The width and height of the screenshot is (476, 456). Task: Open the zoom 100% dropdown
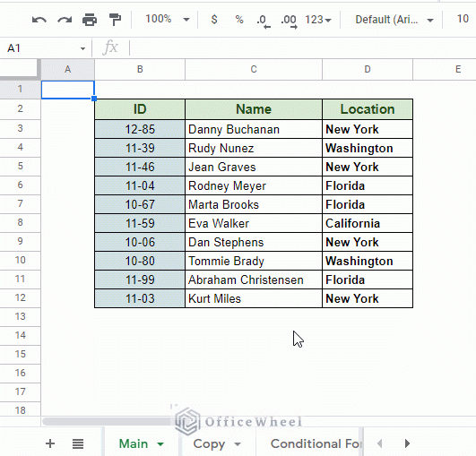pyautogui.click(x=168, y=20)
